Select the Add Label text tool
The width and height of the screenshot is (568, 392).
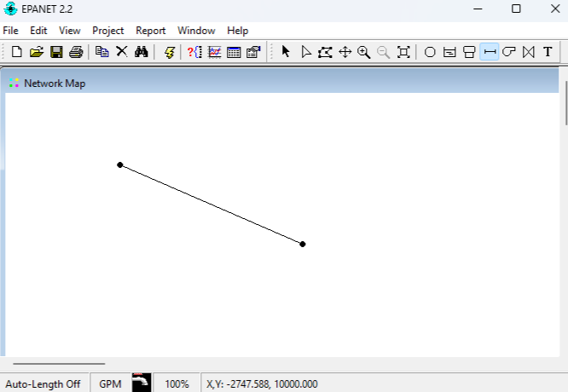point(548,52)
